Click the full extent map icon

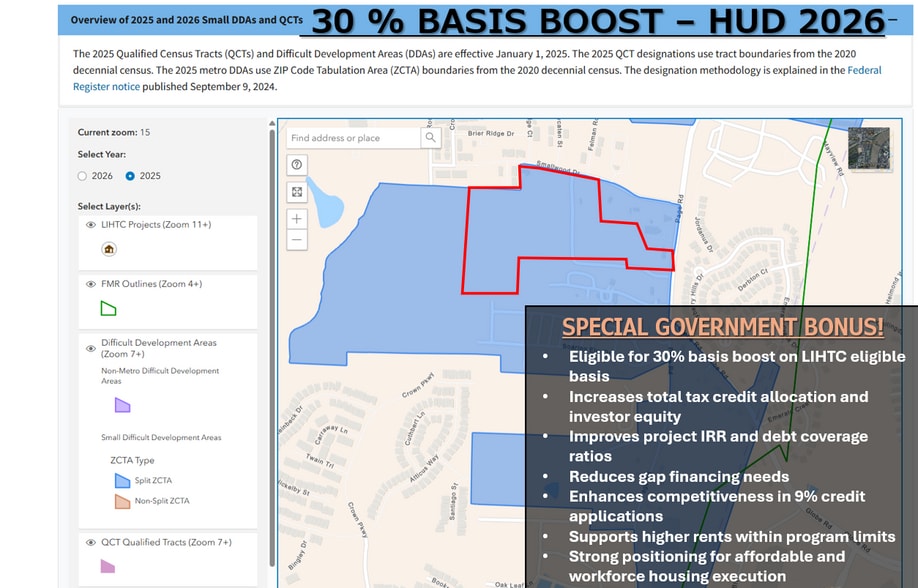[297, 192]
